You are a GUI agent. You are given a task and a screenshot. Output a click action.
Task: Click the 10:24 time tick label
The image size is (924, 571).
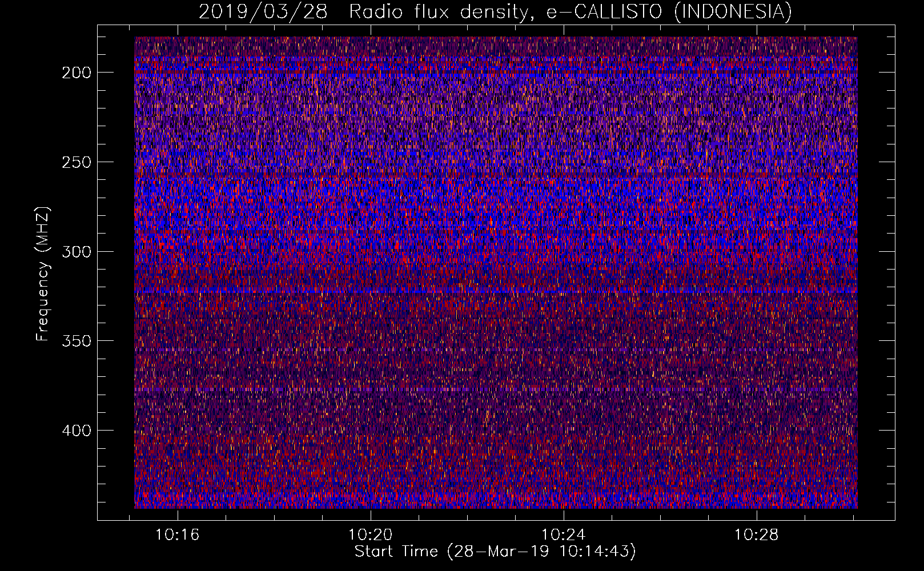[x=564, y=535]
